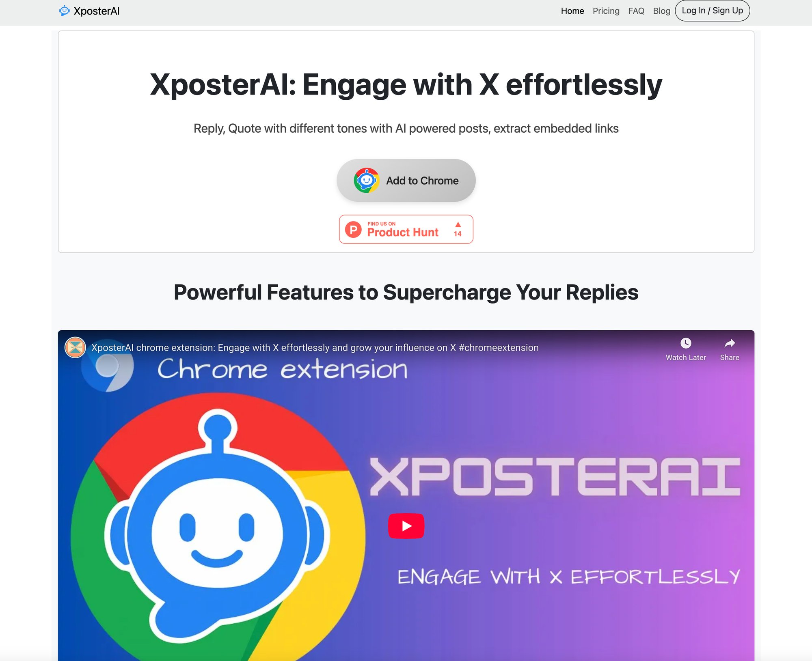Open the YouTube channel avatar icon

click(75, 347)
